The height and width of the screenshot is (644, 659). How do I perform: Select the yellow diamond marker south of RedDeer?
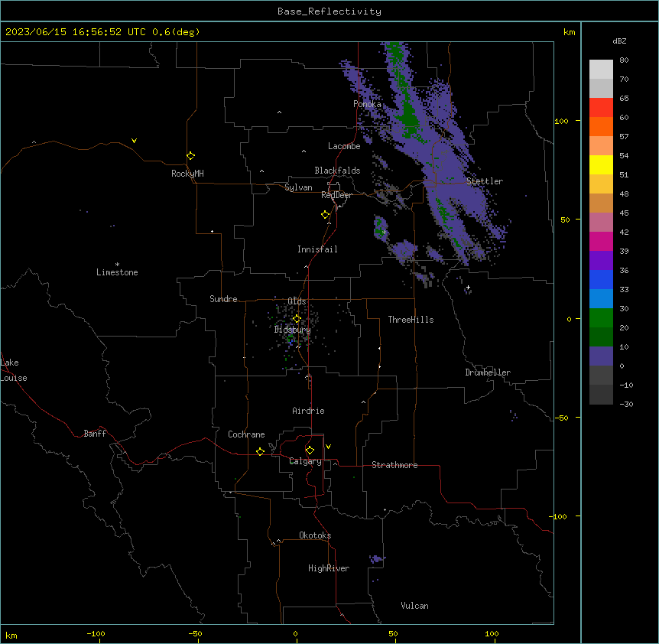(326, 215)
